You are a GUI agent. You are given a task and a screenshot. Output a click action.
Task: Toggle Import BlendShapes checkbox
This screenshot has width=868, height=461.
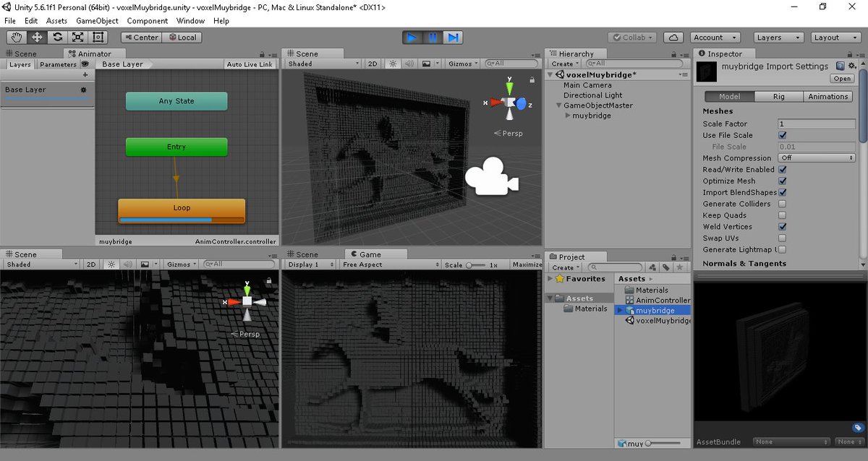[x=782, y=192]
